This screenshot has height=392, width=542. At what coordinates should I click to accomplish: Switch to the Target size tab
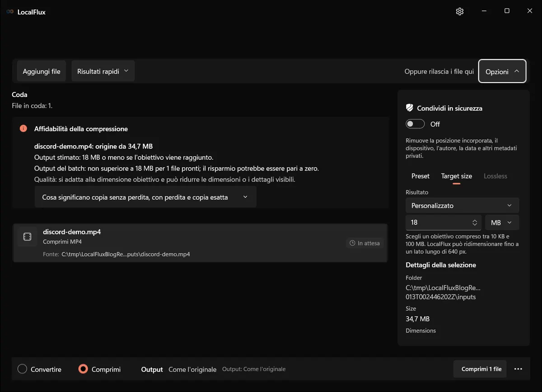[x=457, y=176]
